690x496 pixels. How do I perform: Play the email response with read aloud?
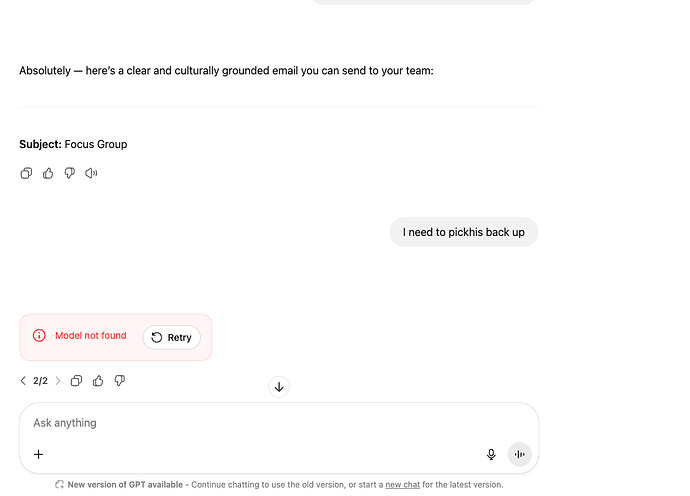[x=91, y=173]
